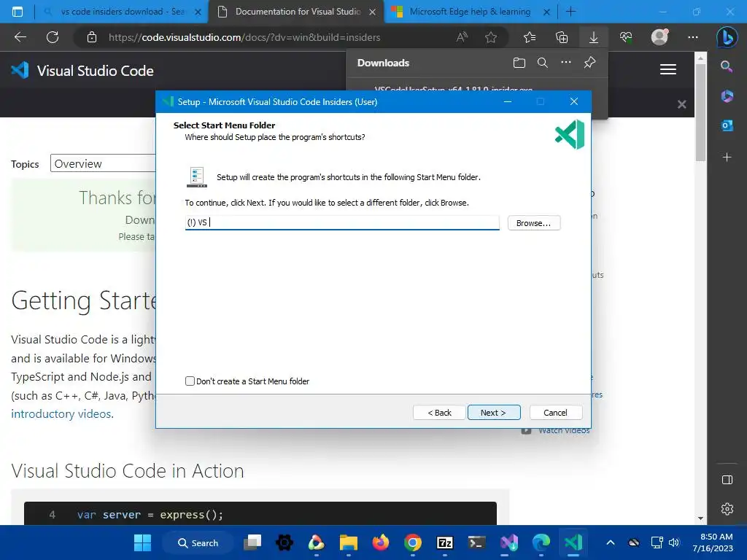This screenshot has width=747, height=560.
Task: Open Firefox from taskbar
Action: click(x=381, y=542)
